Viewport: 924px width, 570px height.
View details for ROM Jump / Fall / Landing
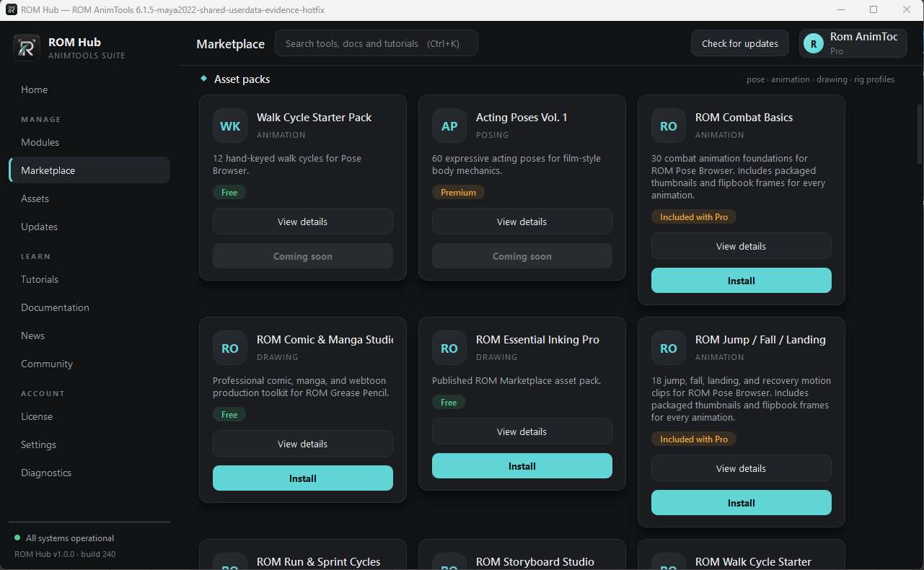742,468
